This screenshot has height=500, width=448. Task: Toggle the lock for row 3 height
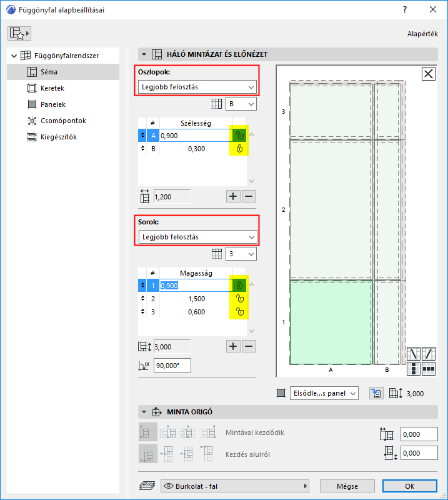click(239, 312)
